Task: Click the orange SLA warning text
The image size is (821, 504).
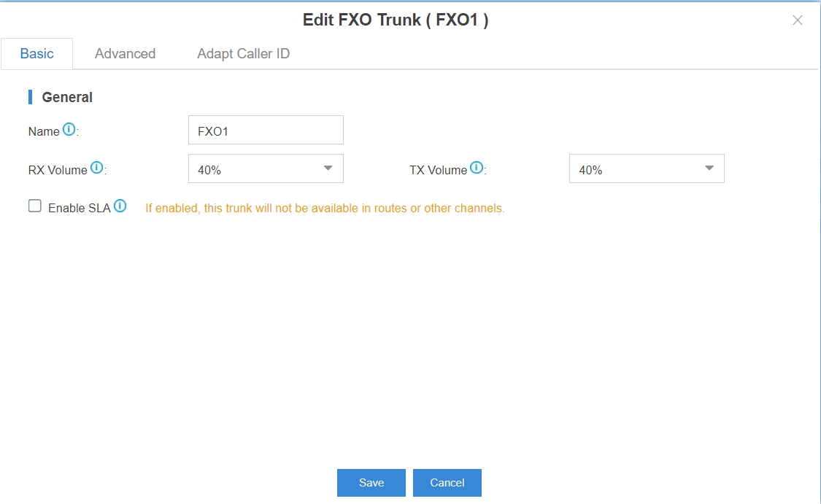Action: pyautogui.click(x=325, y=209)
